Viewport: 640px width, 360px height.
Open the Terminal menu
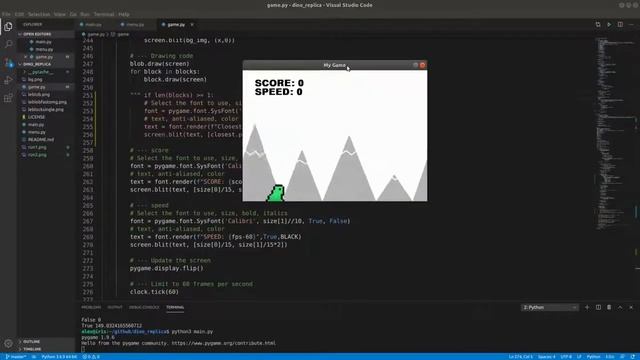[x=104, y=14]
